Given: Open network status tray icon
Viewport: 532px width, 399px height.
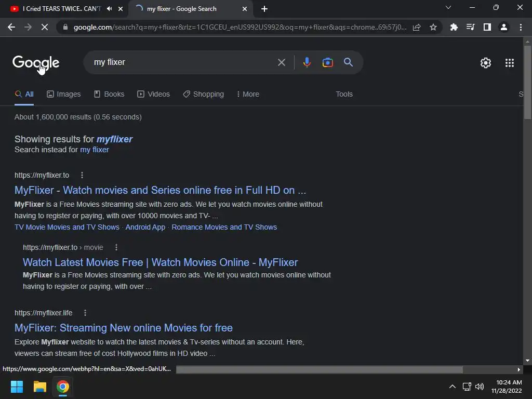Looking at the screenshot, I should tap(467, 387).
